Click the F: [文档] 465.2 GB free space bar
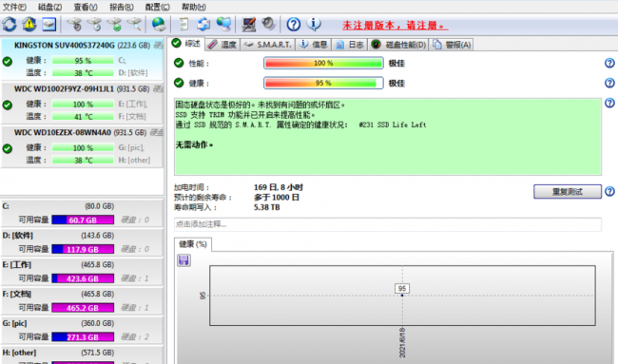 [x=83, y=308]
